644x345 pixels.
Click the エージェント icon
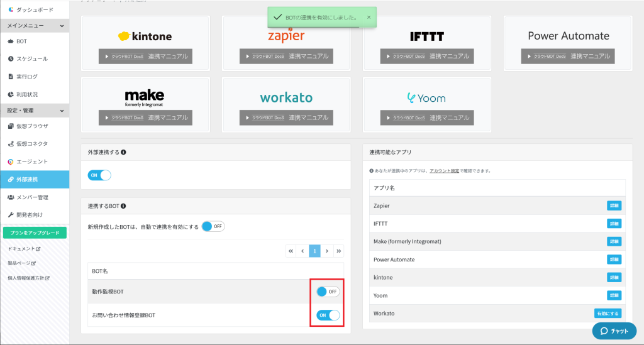(11, 162)
